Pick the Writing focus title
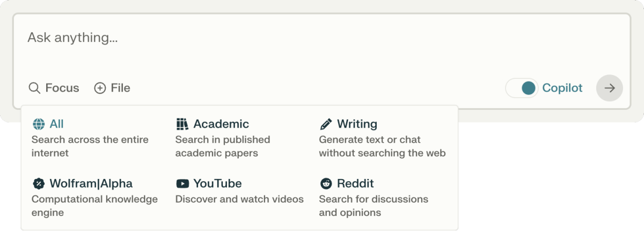This screenshot has height=231, width=644. (357, 124)
